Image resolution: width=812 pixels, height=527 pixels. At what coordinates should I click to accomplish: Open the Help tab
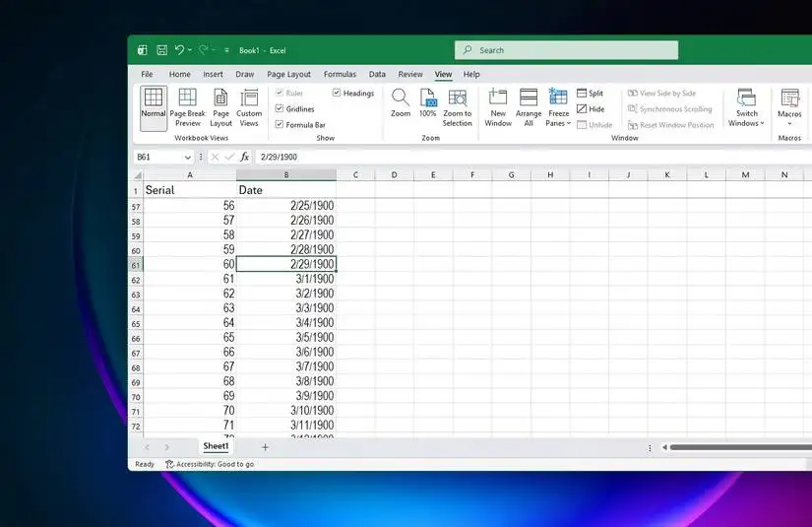coord(471,74)
